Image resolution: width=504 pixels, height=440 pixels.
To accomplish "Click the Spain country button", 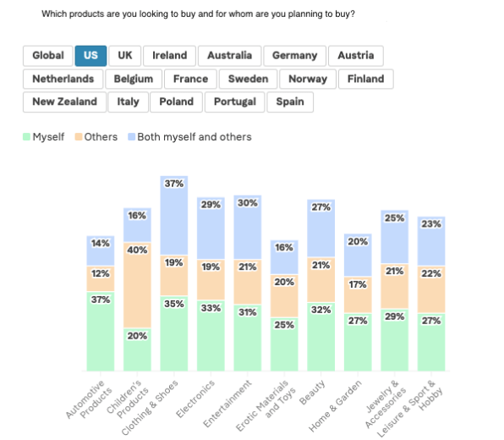I will pyautogui.click(x=290, y=102).
